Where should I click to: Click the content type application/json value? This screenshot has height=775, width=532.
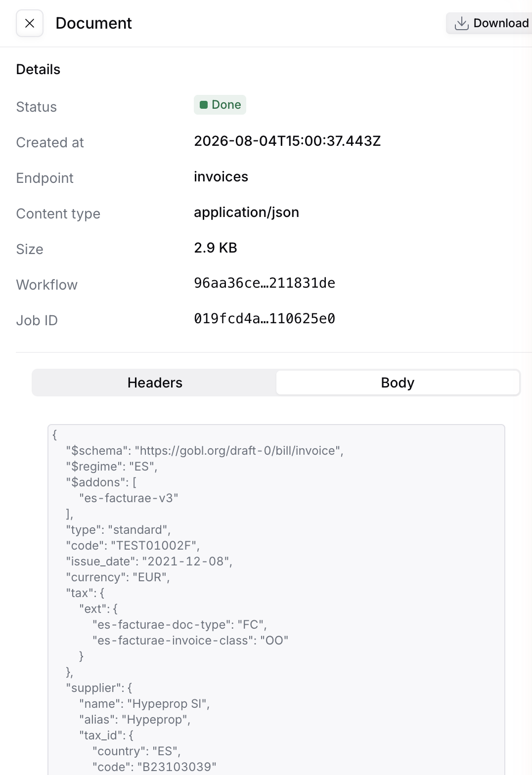pos(246,213)
